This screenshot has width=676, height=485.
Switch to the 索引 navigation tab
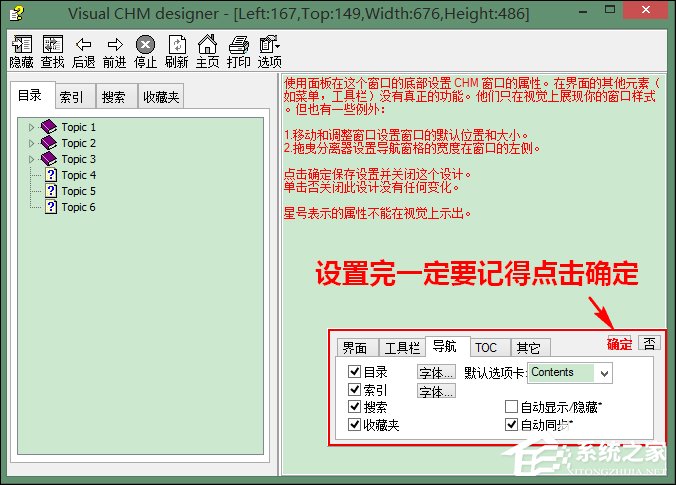tap(75, 97)
